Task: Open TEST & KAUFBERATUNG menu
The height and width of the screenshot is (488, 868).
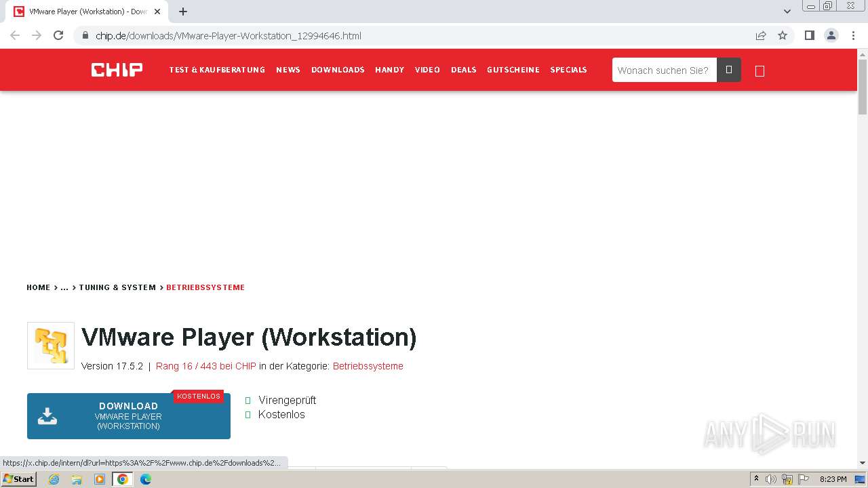Action: point(217,70)
